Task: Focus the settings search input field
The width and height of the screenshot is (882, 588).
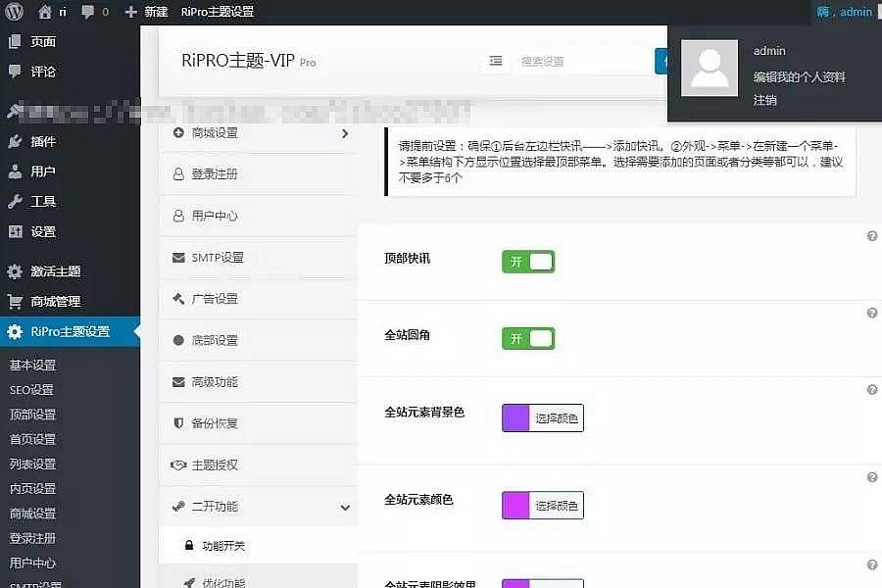Action: [x=582, y=61]
